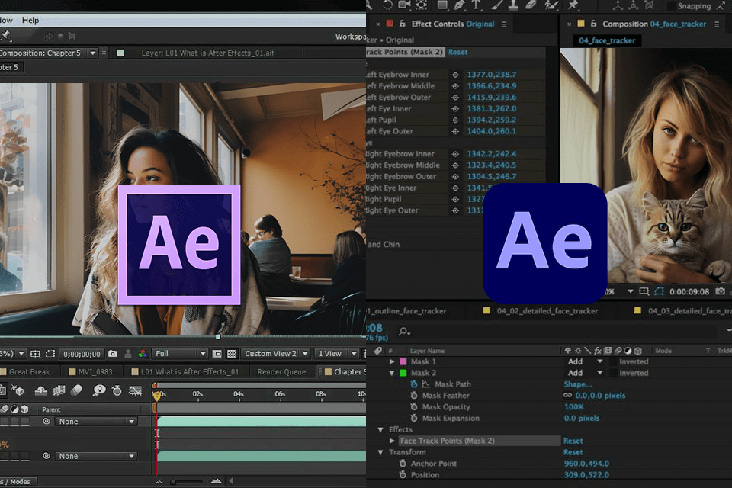
Task: Click the snapshot camera icon in right viewer
Action: (x=720, y=291)
